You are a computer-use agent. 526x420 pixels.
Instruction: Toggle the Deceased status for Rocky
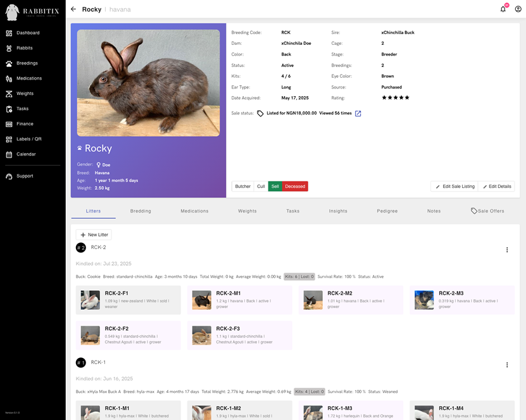(x=296, y=187)
